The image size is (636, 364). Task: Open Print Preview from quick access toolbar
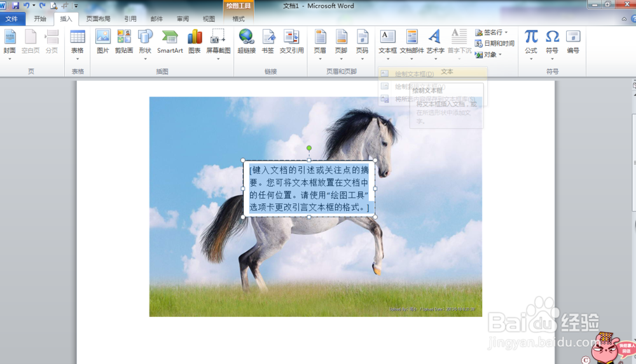[53, 6]
